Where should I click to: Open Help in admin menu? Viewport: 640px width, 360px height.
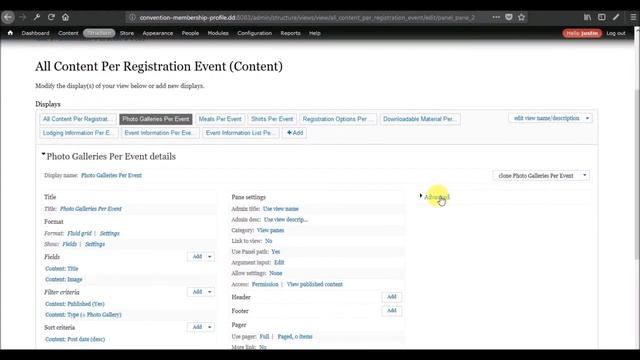315,33
